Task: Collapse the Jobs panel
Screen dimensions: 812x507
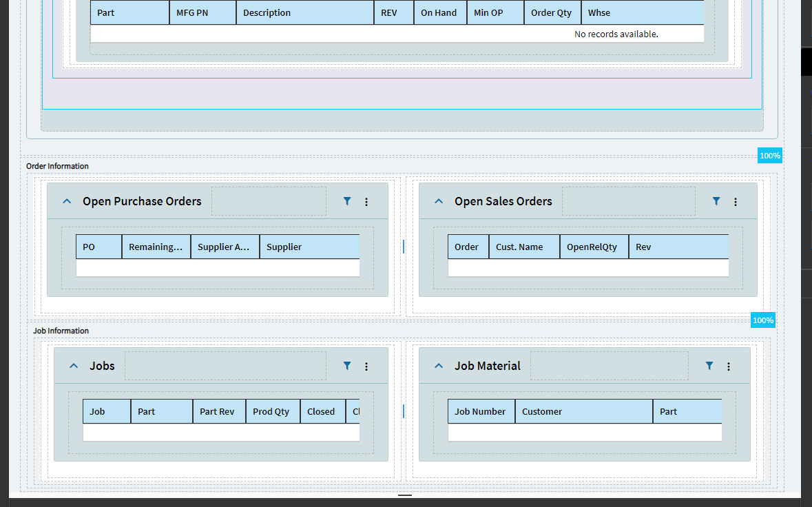Action: [x=74, y=366]
